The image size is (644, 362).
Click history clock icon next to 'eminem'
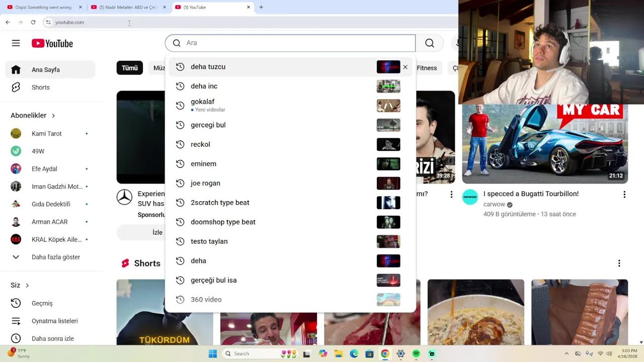click(x=180, y=164)
